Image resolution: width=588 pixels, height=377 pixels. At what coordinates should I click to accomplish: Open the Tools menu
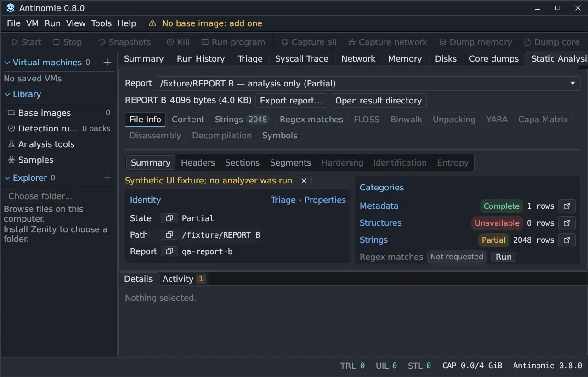click(x=102, y=23)
